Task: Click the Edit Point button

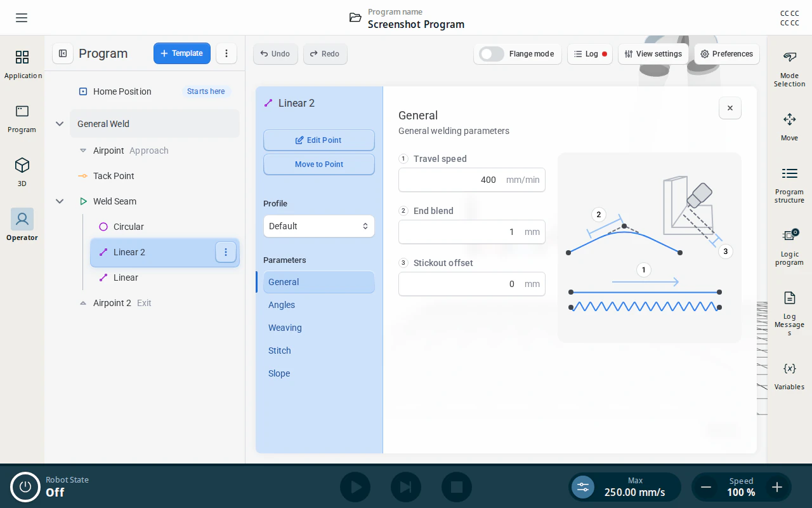Action: 319,140
